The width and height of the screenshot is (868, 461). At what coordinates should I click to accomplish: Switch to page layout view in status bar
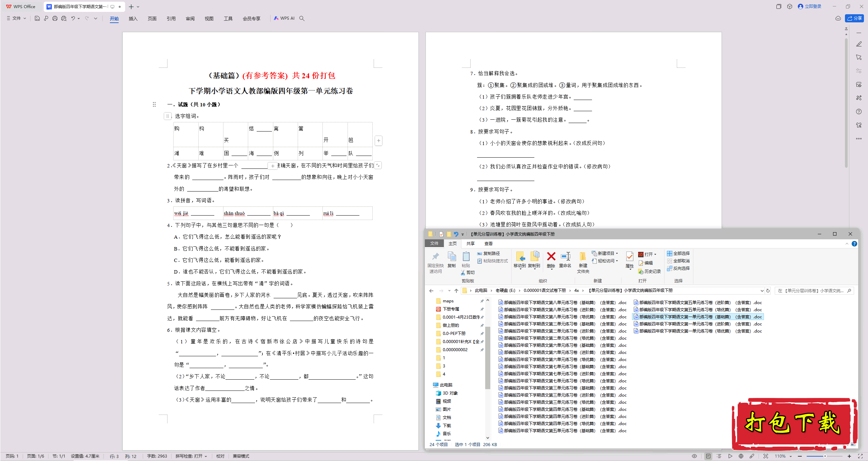[x=708, y=456]
